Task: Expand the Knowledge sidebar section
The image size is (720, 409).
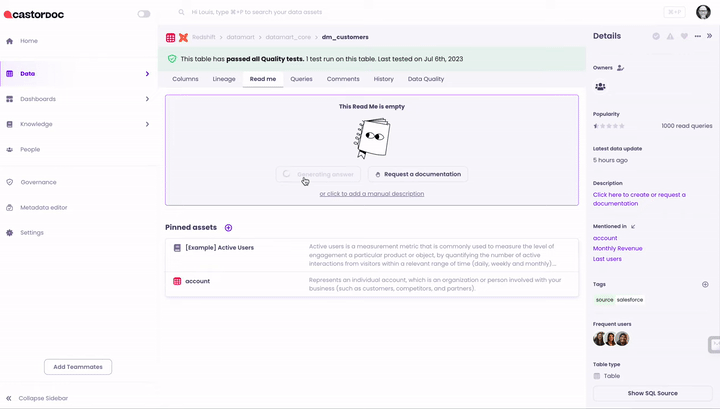Action: [147, 124]
